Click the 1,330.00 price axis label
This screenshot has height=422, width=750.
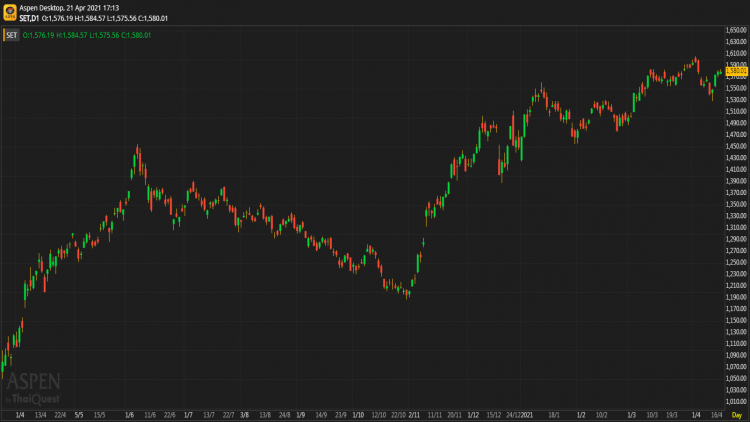736,216
